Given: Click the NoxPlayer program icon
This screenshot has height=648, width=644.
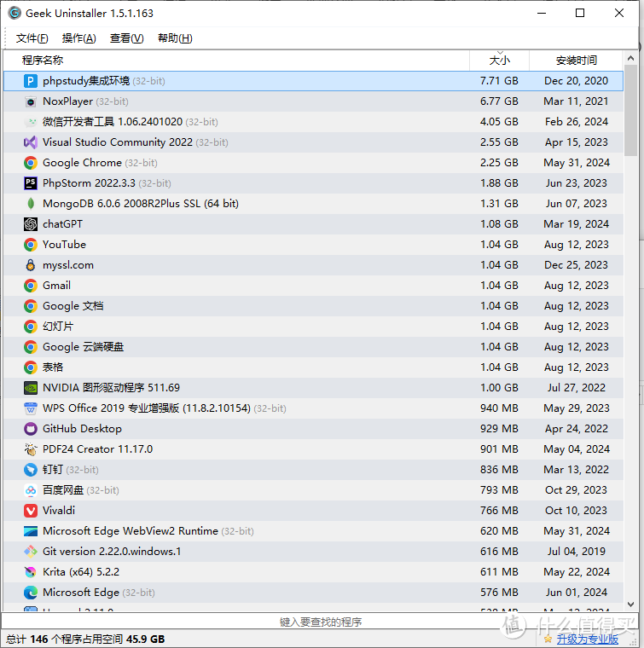Looking at the screenshot, I should click(30, 101).
